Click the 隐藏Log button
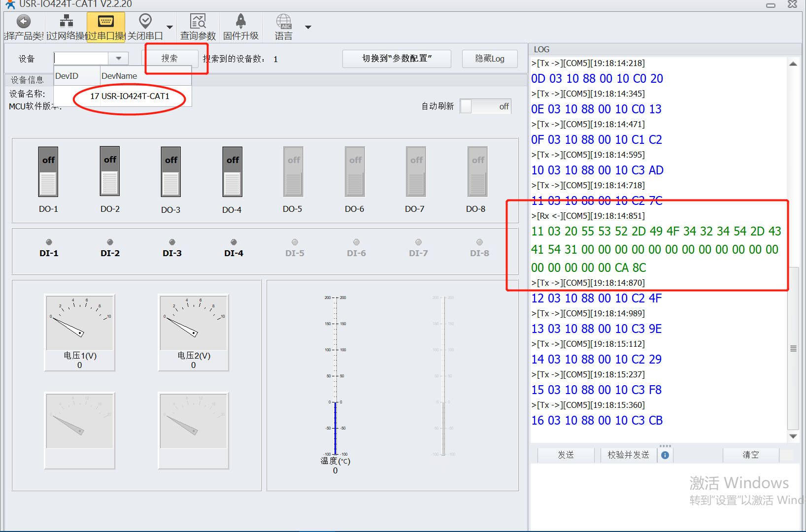 pos(490,59)
